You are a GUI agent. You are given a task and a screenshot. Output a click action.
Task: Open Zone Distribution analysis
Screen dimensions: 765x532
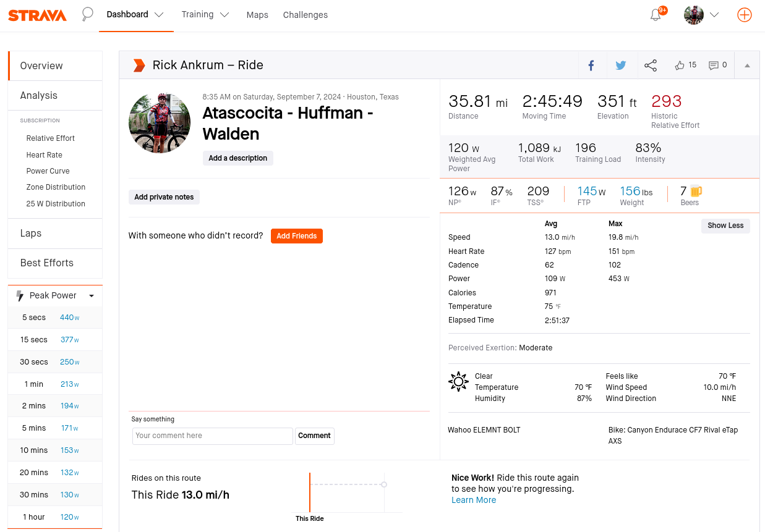point(56,187)
